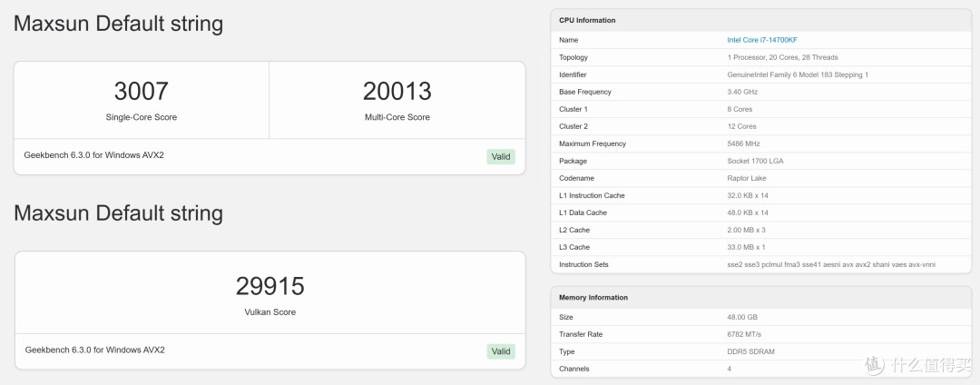Click the Single-Core Score label

142,117
